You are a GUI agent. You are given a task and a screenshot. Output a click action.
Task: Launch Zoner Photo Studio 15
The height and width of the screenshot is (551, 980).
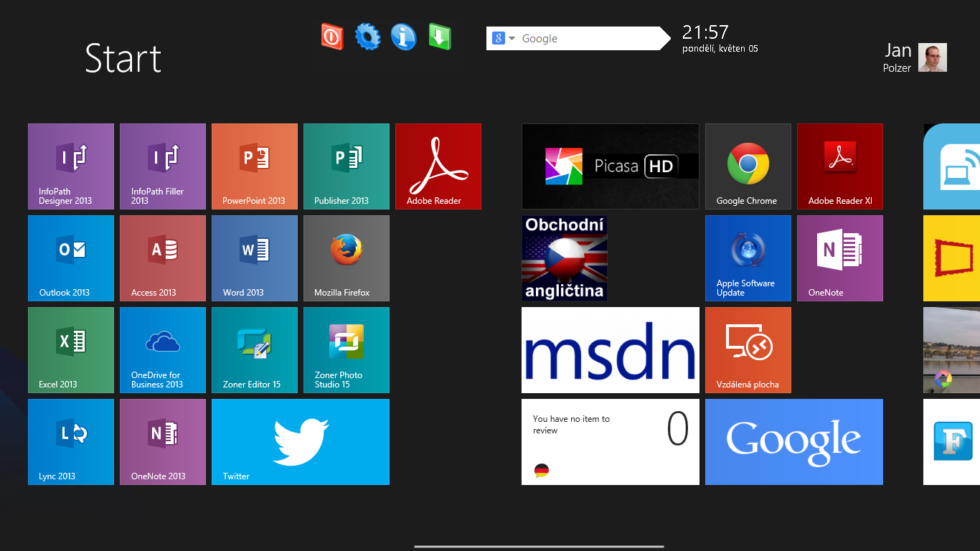coord(347,350)
